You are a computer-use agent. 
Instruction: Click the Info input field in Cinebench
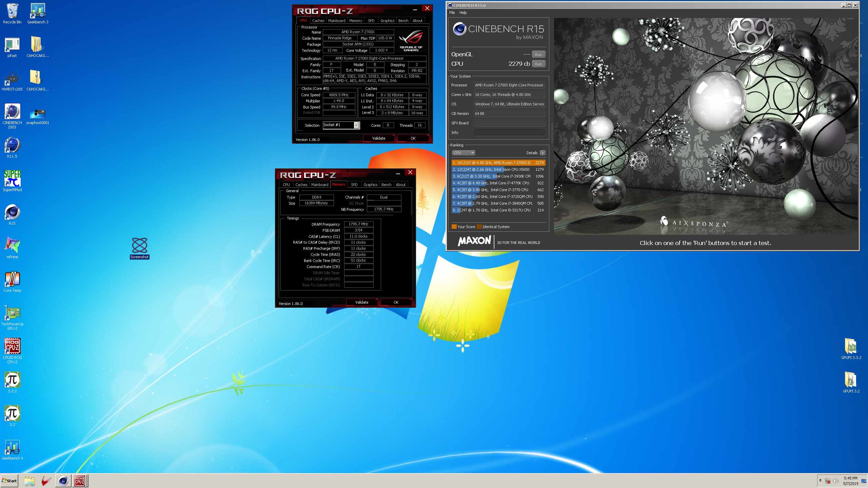509,133
